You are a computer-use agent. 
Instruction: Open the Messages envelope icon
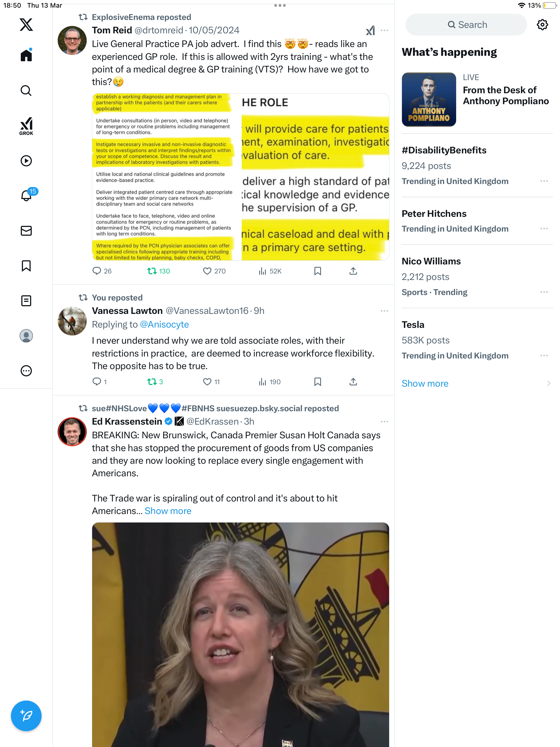click(x=26, y=231)
